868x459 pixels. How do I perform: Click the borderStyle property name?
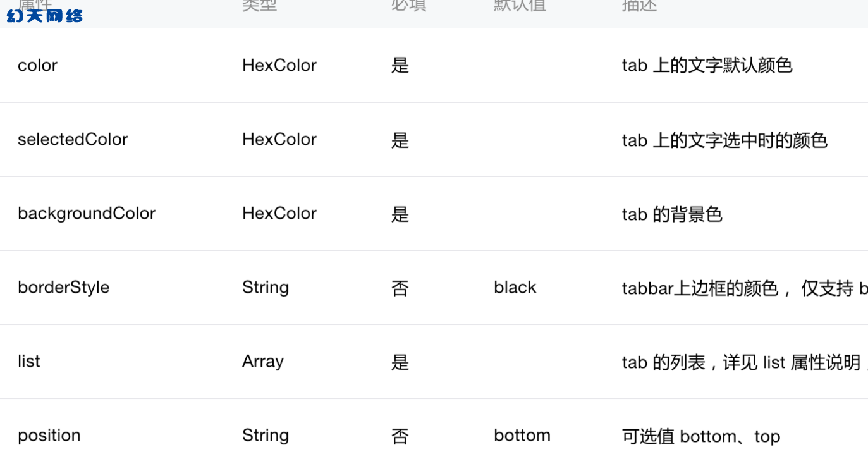pos(63,288)
